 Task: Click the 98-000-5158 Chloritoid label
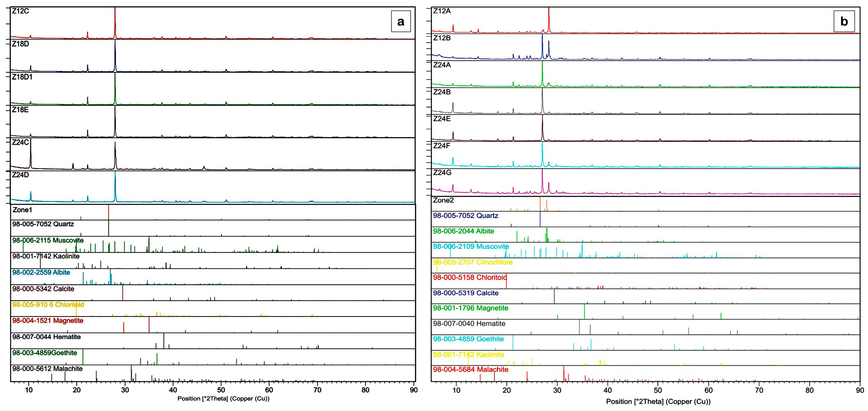pos(470,277)
